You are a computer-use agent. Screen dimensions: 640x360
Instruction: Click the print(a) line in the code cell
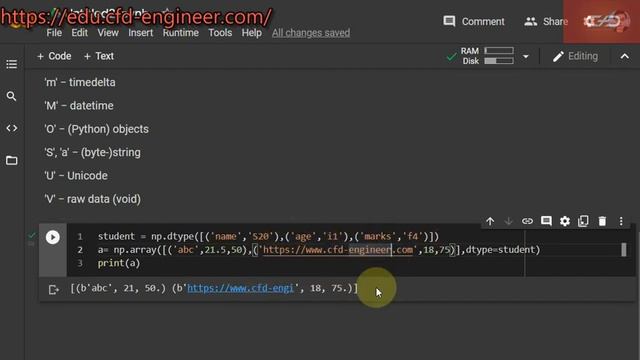pyautogui.click(x=119, y=263)
